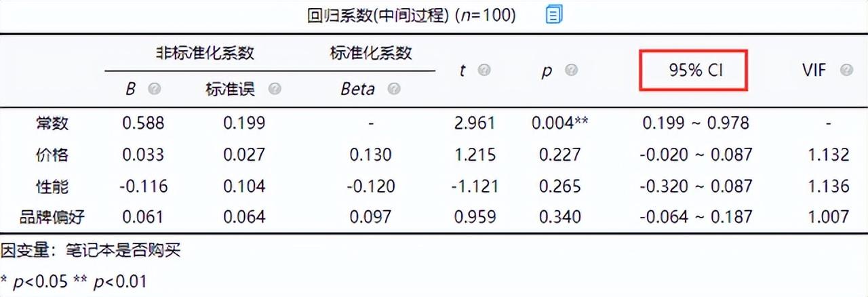Screen dimensions: 868x297
Task: Click the 非标准化系数 group header
Action: [205, 52]
